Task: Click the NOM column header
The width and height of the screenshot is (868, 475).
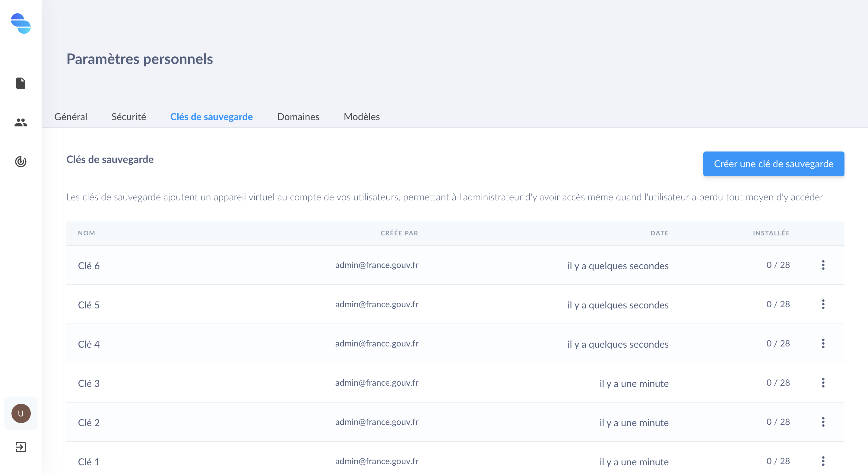Action: [87, 233]
